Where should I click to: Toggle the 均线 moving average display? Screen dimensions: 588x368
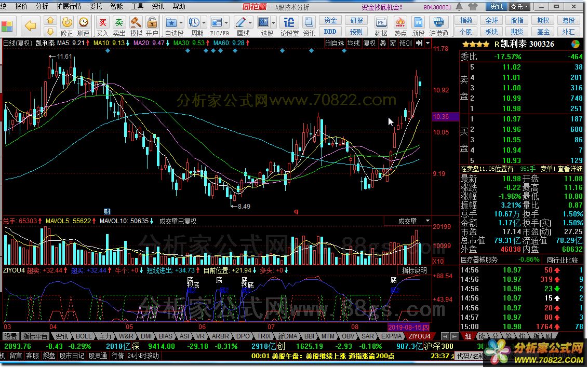click(353, 43)
